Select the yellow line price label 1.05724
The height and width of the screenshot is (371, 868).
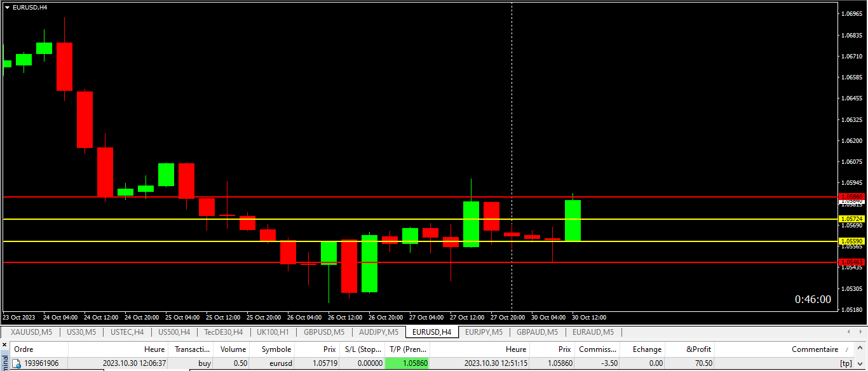[851, 219]
